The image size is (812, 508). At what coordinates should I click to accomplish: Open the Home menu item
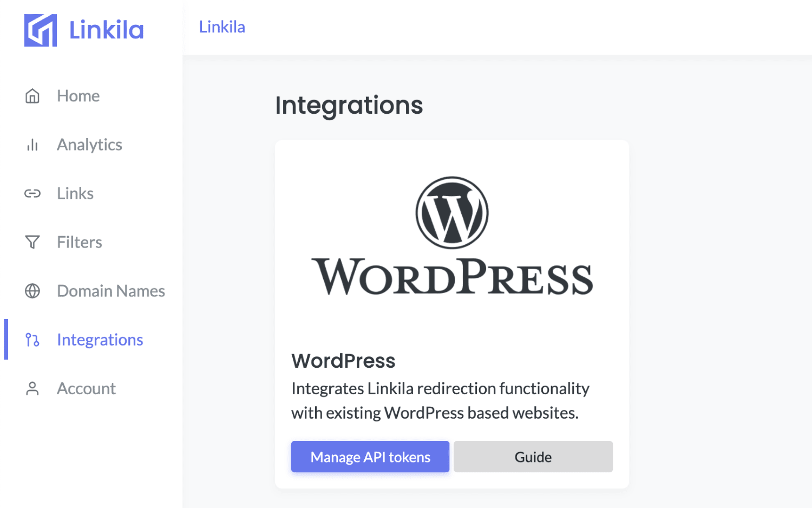tap(78, 96)
